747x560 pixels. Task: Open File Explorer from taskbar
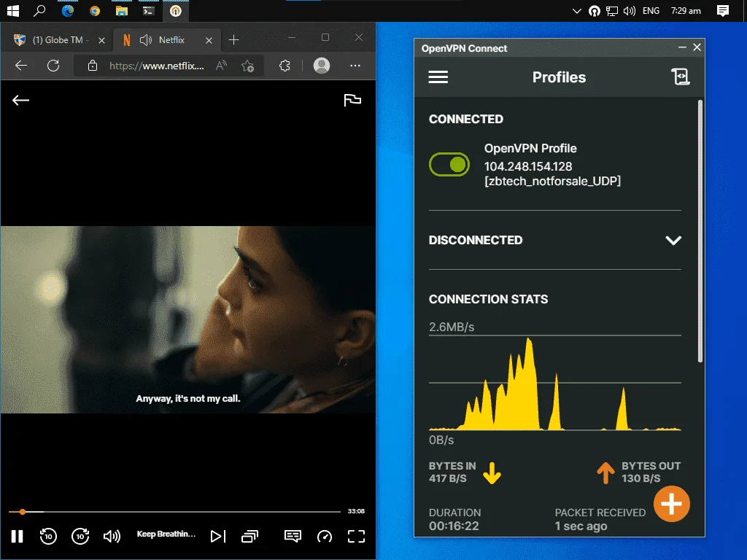click(x=122, y=10)
